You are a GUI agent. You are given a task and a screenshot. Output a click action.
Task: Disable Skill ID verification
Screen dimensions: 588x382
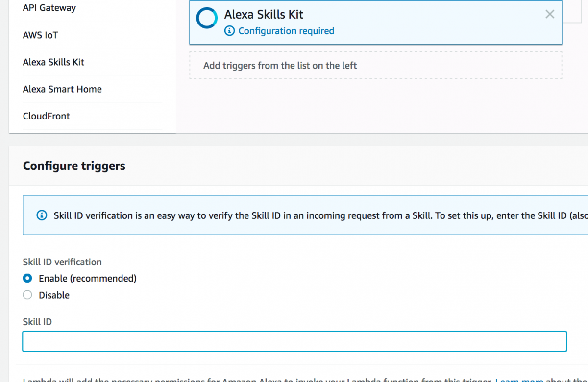tap(27, 295)
